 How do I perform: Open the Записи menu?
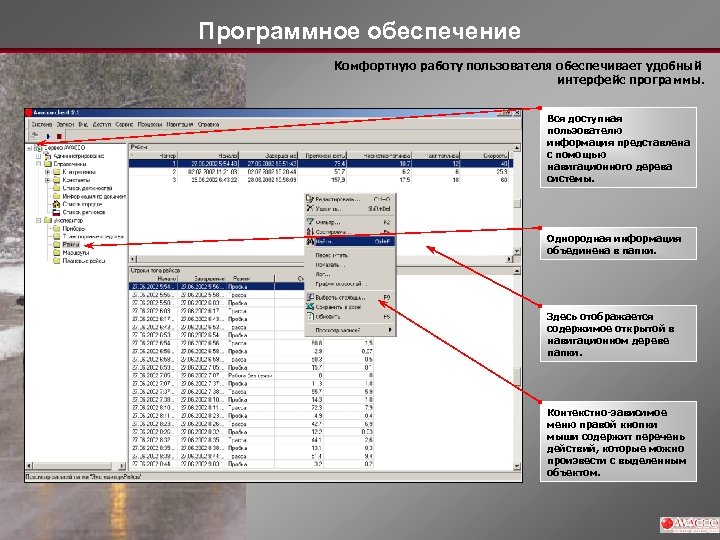click(x=66, y=124)
